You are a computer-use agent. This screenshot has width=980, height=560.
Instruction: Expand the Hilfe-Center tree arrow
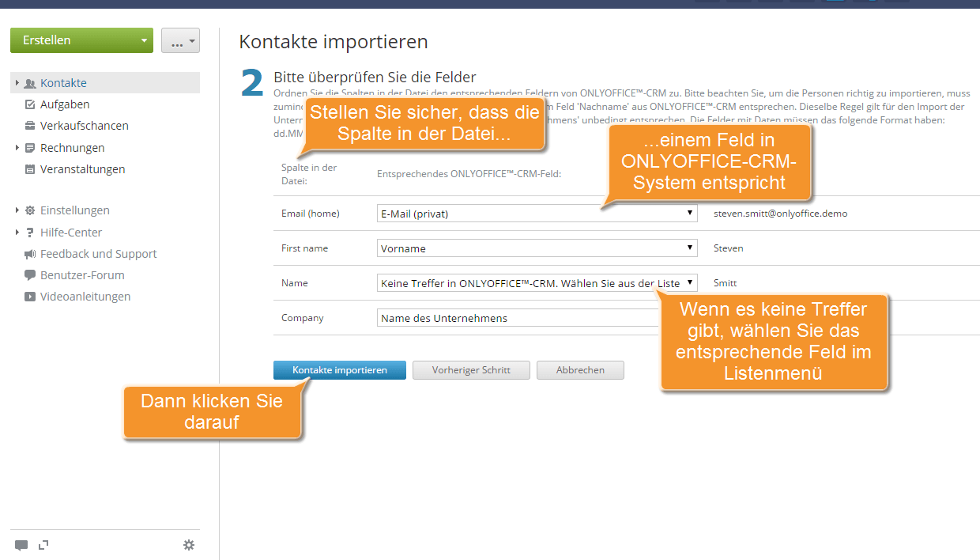(17, 233)
